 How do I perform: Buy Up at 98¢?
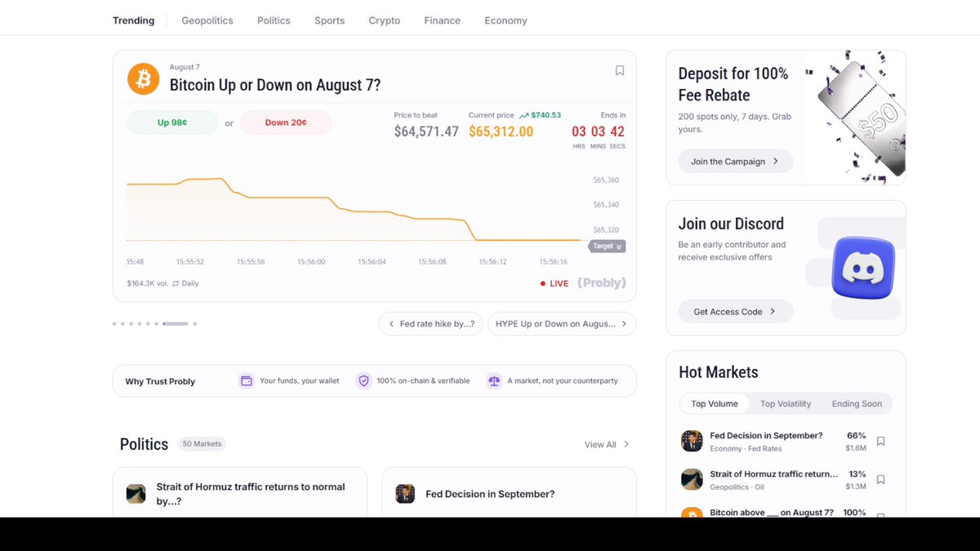click(x=172, y=122)
